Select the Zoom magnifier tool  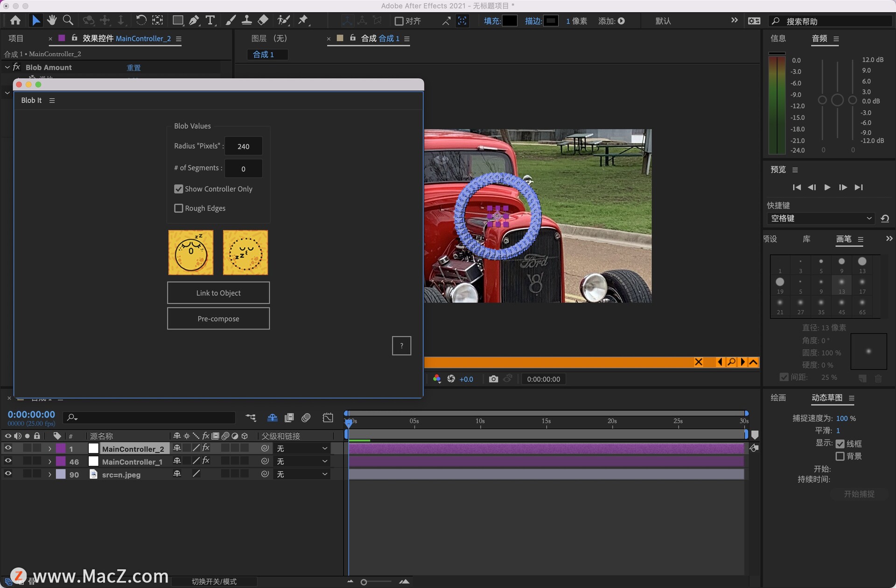tap(68, 20)
